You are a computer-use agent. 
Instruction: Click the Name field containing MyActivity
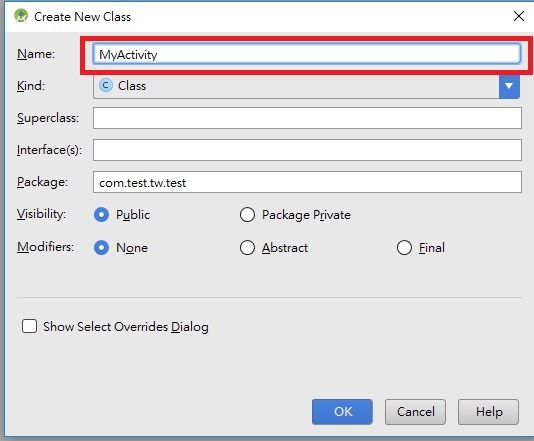pyautogui.click(x=307, y=54)
